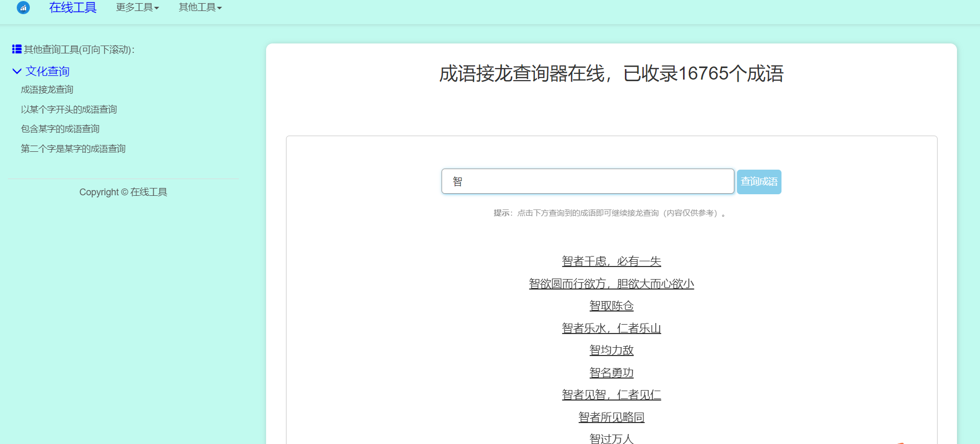Image resolution: width=980 pixels, height=444 pixels.
Task: Click the idiom 智均力敌
Action: coord(611,350)
